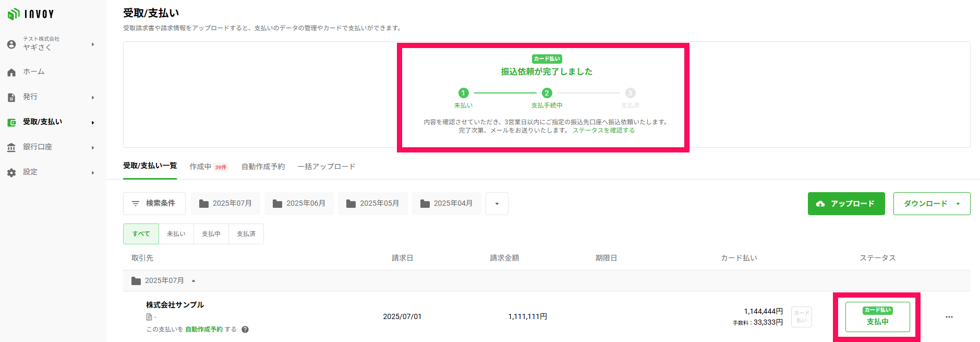
Task: Click the 2025年07月 folder icon in filter bar
Action: [x=204, y=204]
